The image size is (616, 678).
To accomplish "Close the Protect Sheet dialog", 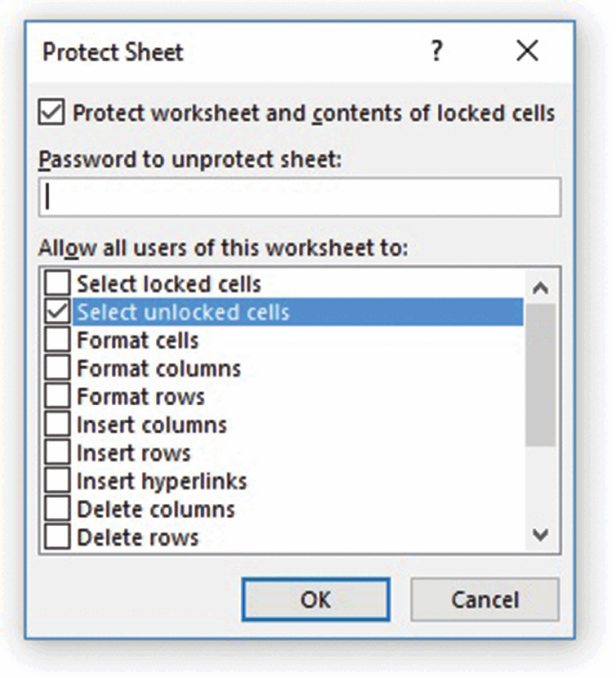I will pos(527,51).
